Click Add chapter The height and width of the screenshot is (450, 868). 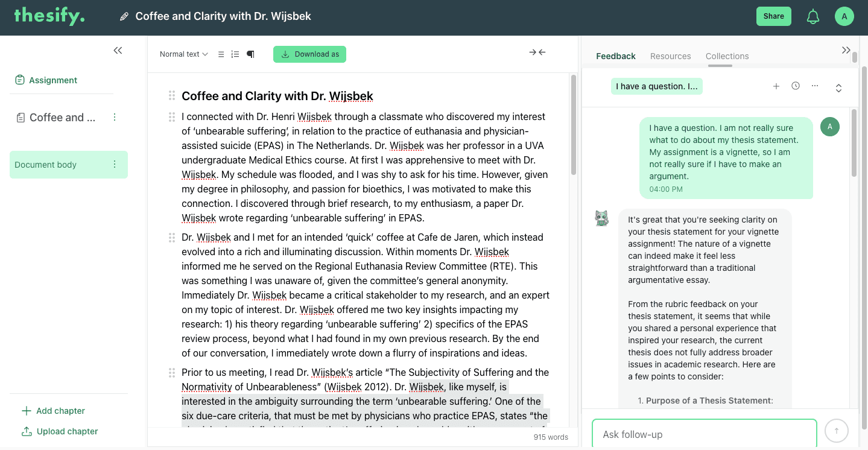(53, 411)
